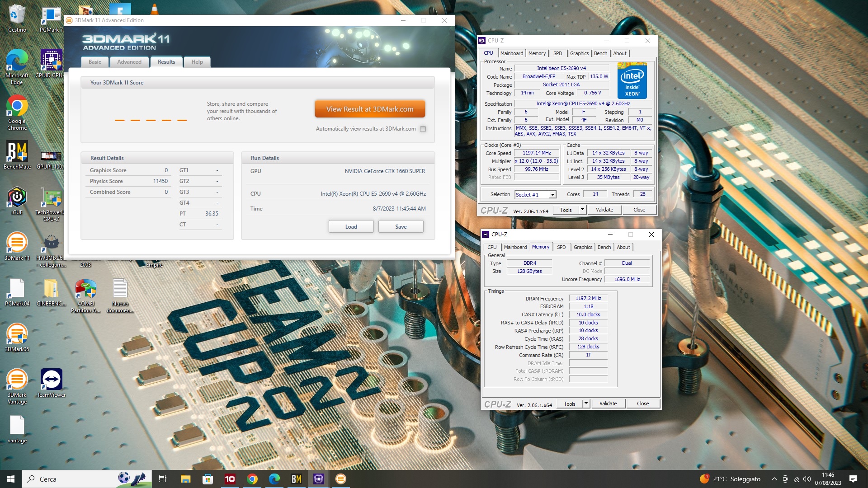Open Task View on the taskbar
Screen dimensions: 868x488
[163, 479]
